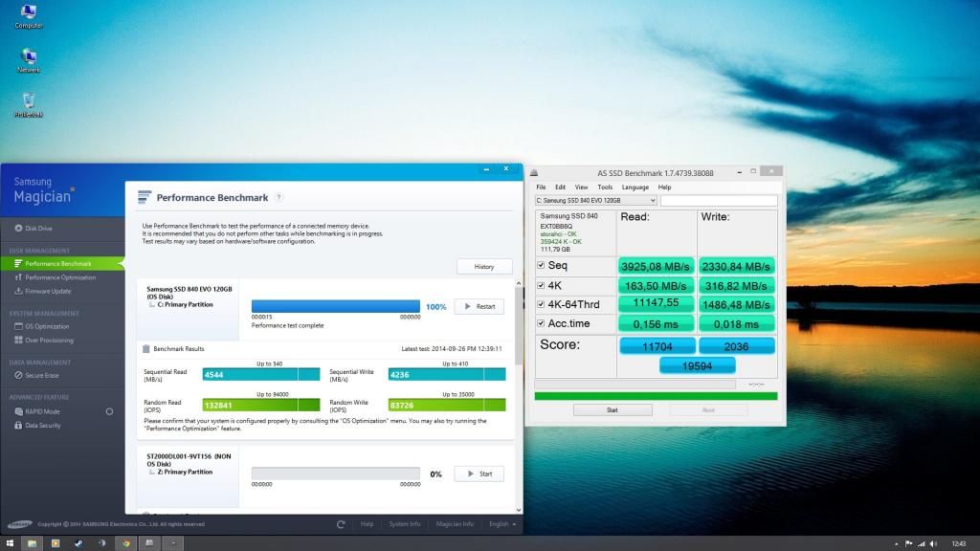Viewport: 980px width, 551px height.
Task: Disable the Acc.time test checkbox
Action: (x=542, y=323)
